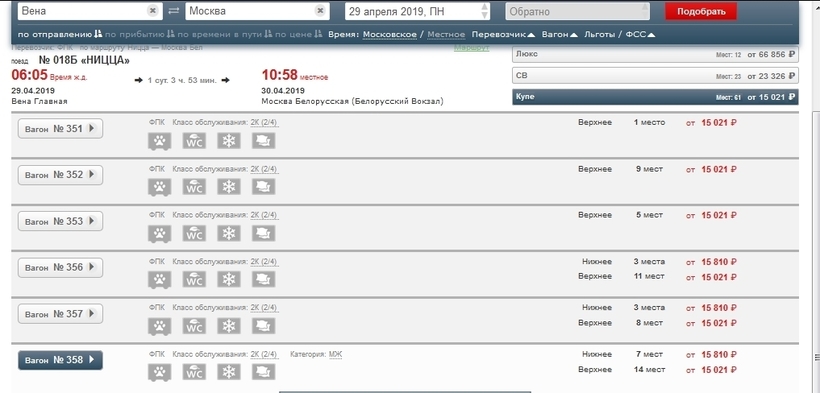
Task: Click the pets icon for wagon 352
Action: (160, 187)
